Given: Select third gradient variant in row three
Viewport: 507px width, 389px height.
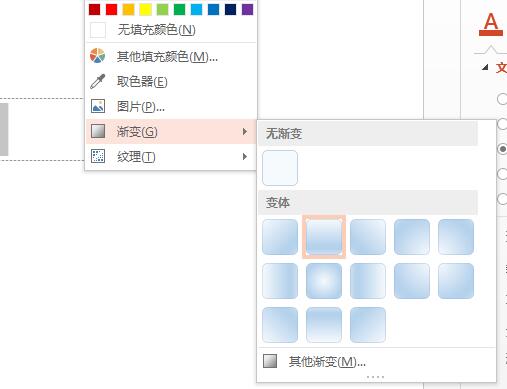Looking at the screenshot, I should tap(368, 325).
